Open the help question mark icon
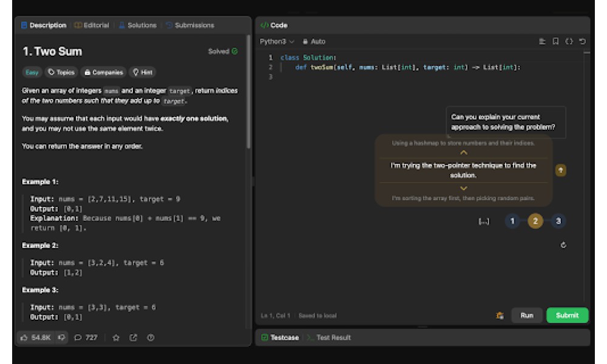 click(x=151, y=338)
